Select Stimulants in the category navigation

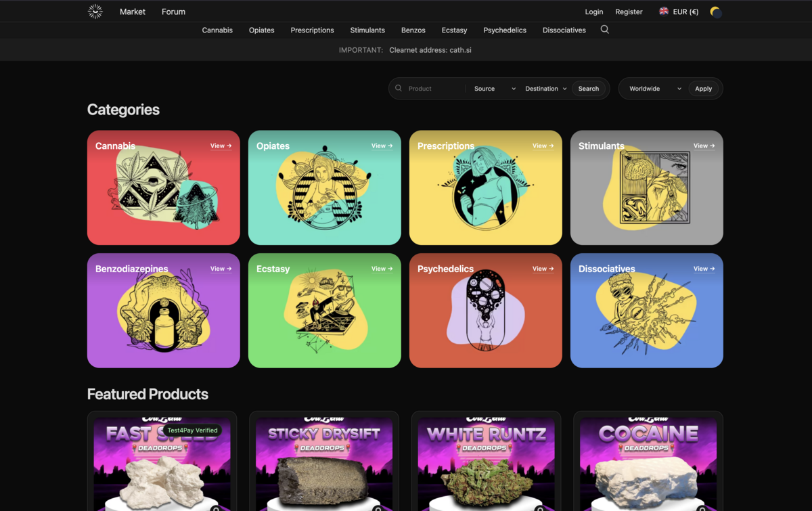point(367,30)
